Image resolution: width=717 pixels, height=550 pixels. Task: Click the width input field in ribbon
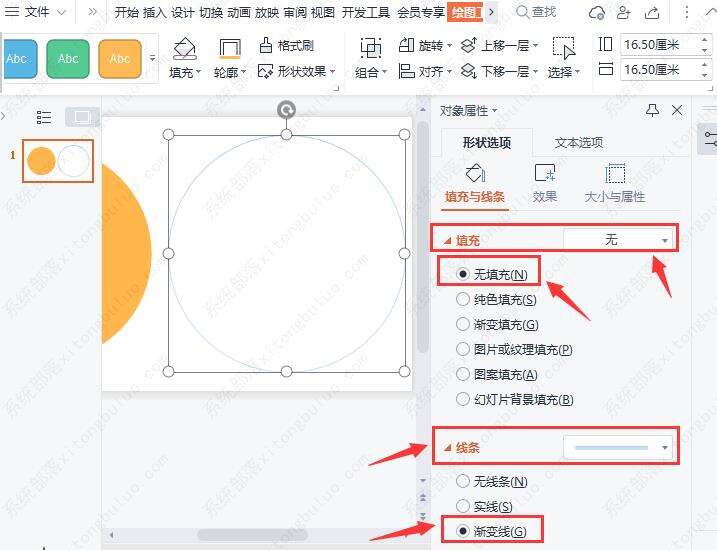tap(660, 70)
